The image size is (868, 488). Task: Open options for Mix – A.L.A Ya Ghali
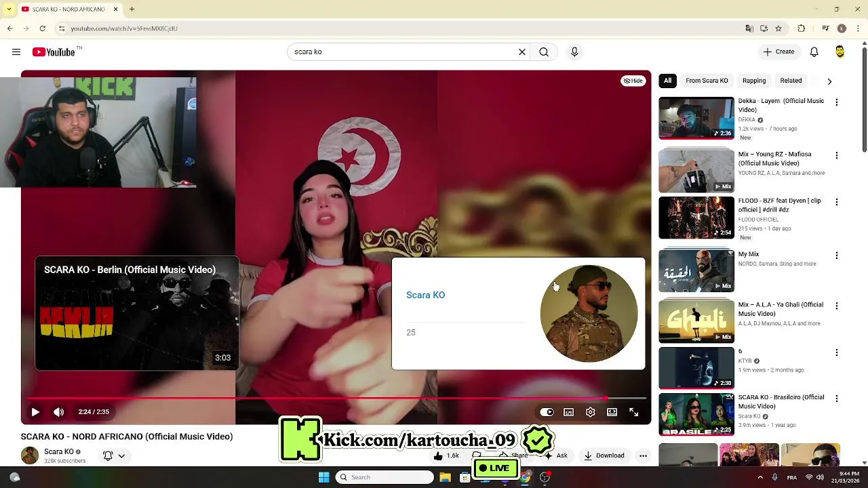(837, 306)
